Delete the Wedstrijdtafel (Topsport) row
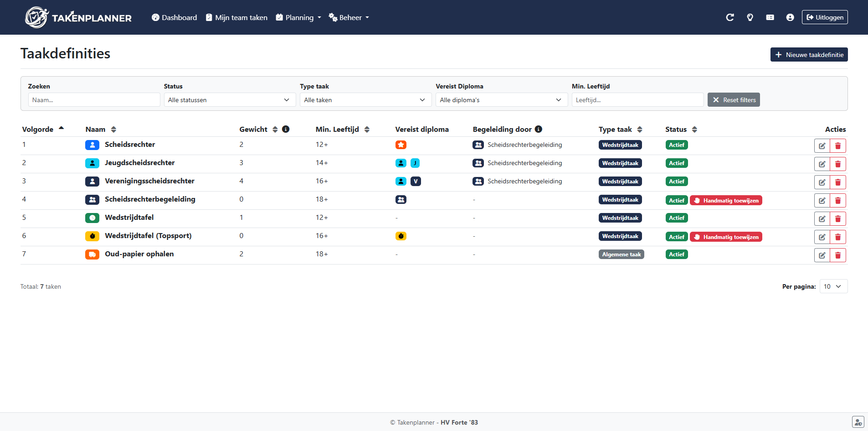868x431 pixels. pos(837,237)
